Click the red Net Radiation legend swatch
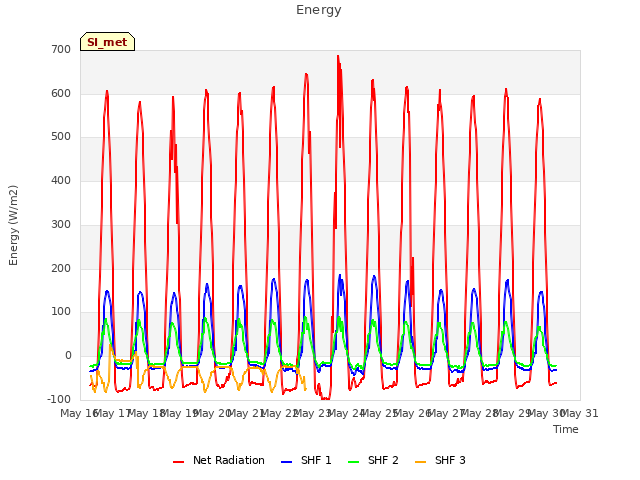Viewport: 640px width, 480px height. 178,462
